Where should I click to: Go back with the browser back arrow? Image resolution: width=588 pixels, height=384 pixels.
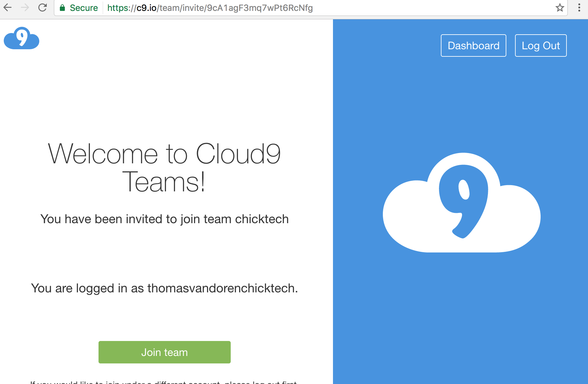pyautogui.click(x=7, y=7)
